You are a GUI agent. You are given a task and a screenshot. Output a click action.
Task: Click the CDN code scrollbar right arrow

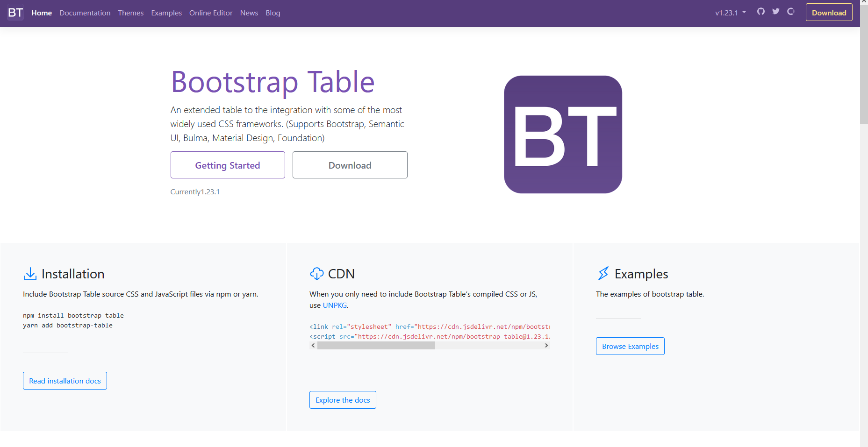point(546,346)
